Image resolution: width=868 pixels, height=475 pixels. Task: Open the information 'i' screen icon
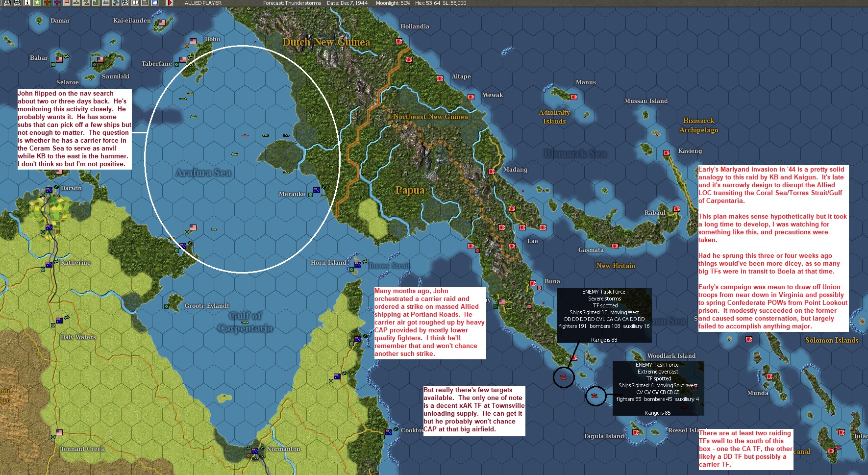click(x=27, y=2)
